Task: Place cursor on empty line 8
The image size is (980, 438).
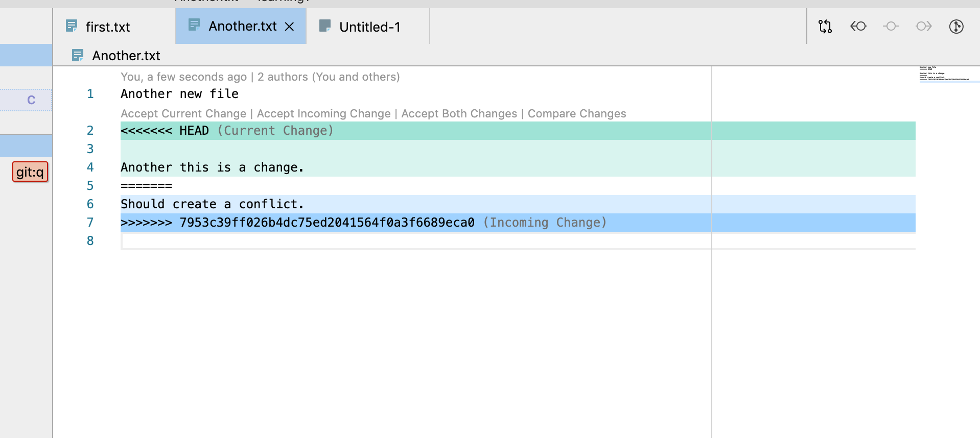Action: point(518,241)
